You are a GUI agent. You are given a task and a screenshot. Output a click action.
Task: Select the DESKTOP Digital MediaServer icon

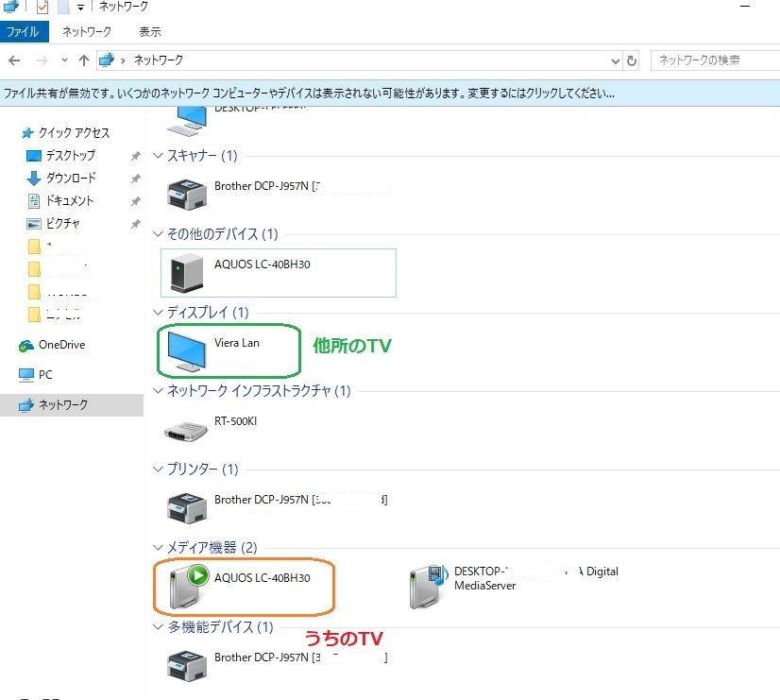pyautogui.click(x=429, y=587)
